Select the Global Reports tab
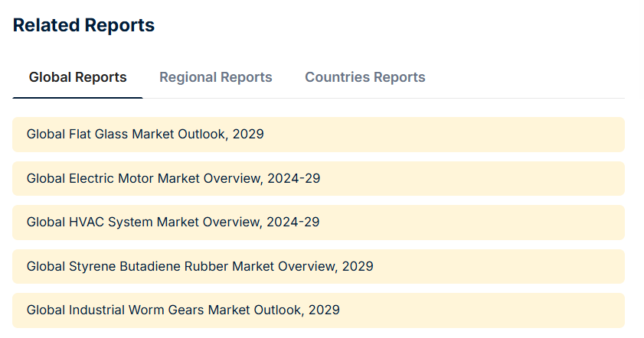Viewport: 644px width, 338px height. coord(77,77)
